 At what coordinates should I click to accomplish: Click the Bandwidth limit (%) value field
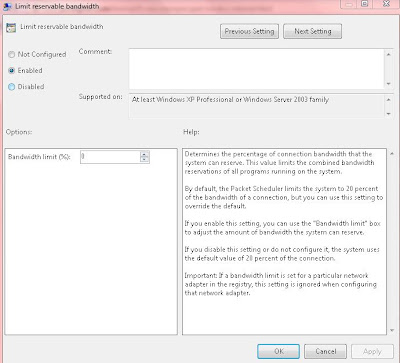click(x=110, y=157)
